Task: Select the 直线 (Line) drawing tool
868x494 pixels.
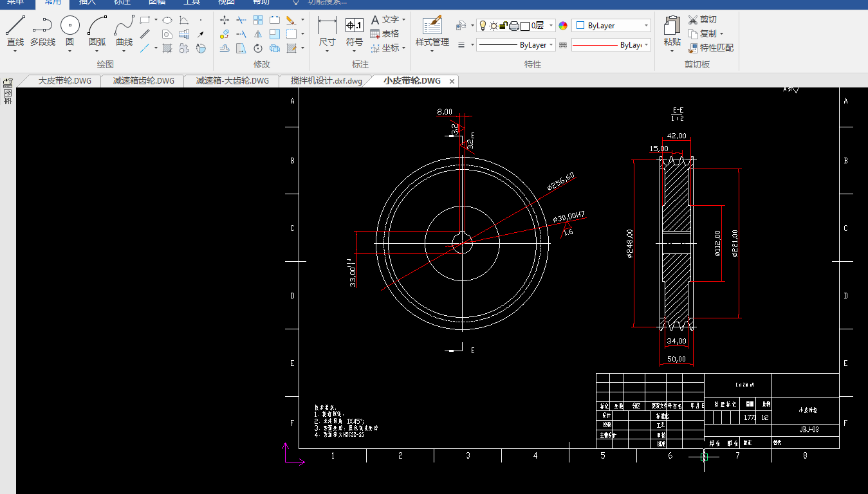Action: (15, 32)
